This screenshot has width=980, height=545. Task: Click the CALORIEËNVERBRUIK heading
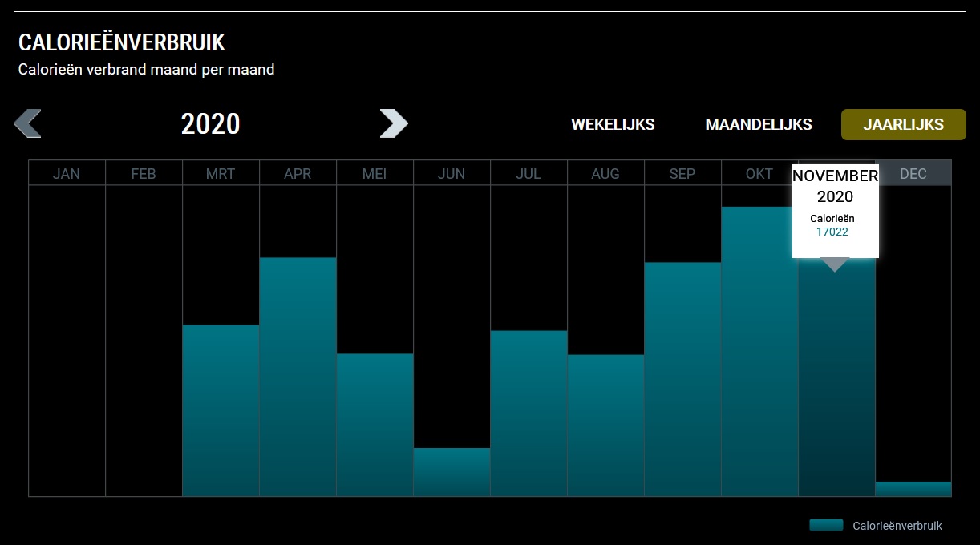(x=122, y=42)
